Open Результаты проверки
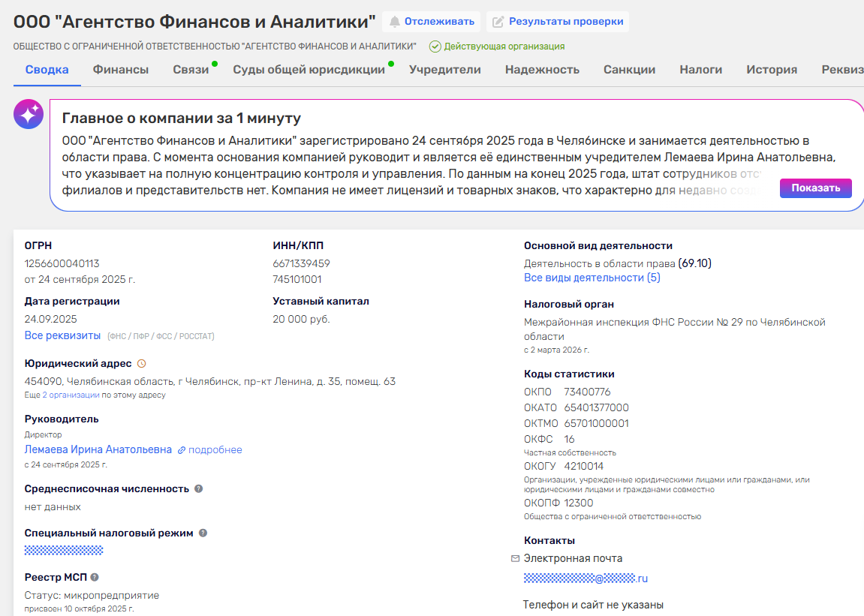 pyautogui.click(x=558, y=22)
